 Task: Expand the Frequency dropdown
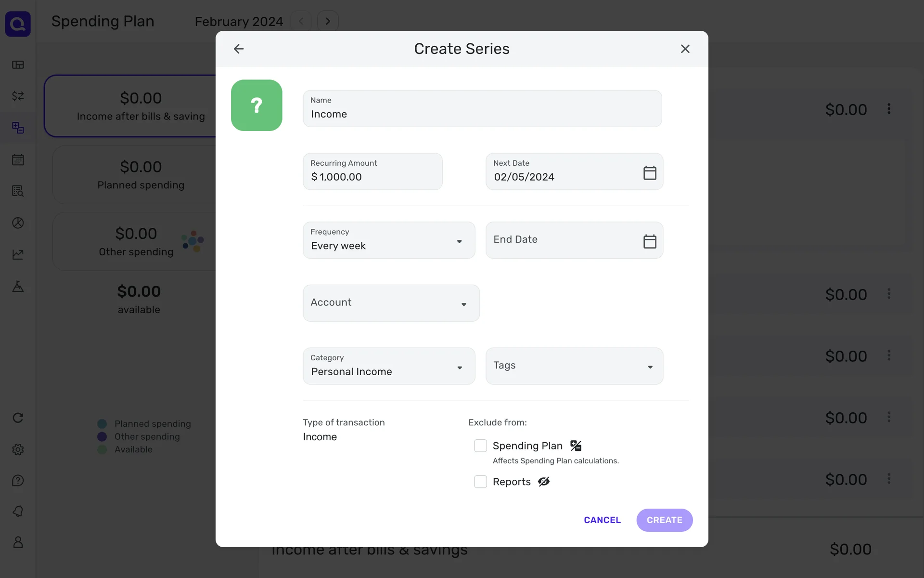tap(388, 240)
